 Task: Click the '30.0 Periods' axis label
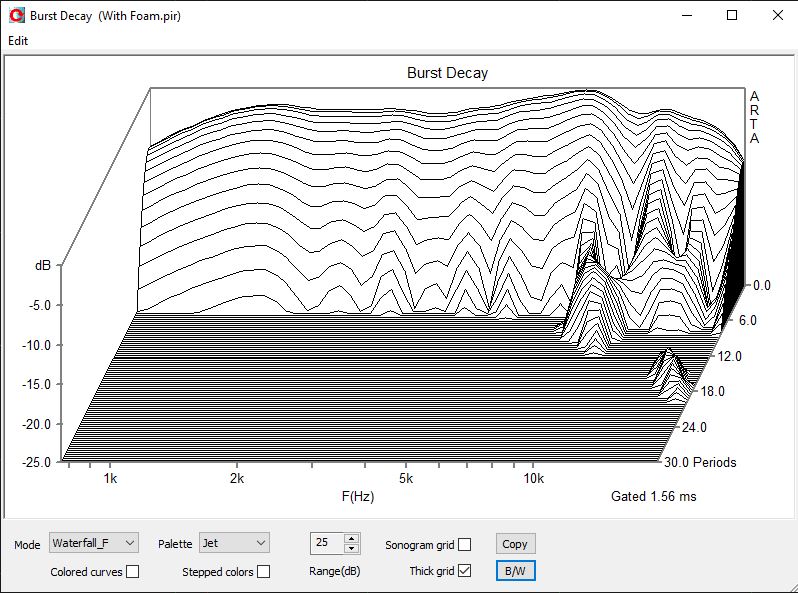[x=700, y=462]
